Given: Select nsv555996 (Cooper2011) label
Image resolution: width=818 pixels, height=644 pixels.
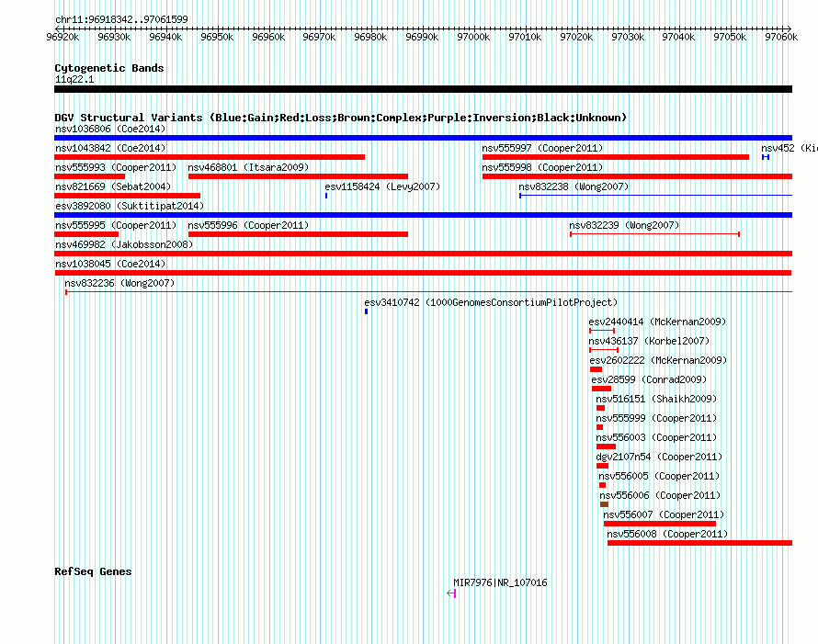Looking at the screenshot, I should (248, 225).
